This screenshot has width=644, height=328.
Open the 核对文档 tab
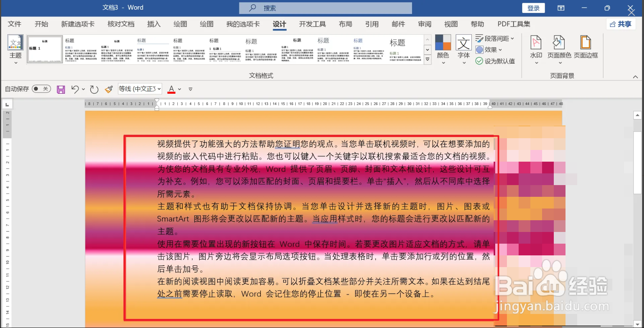tap(121, 24)
